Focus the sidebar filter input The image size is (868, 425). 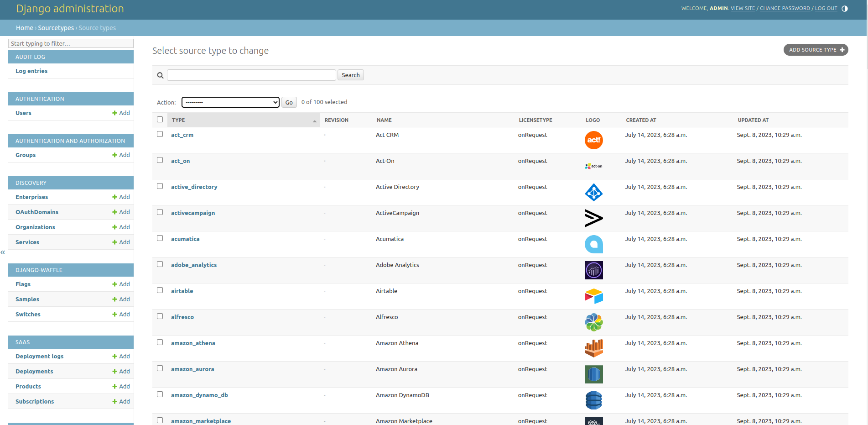tap(71, 43)
